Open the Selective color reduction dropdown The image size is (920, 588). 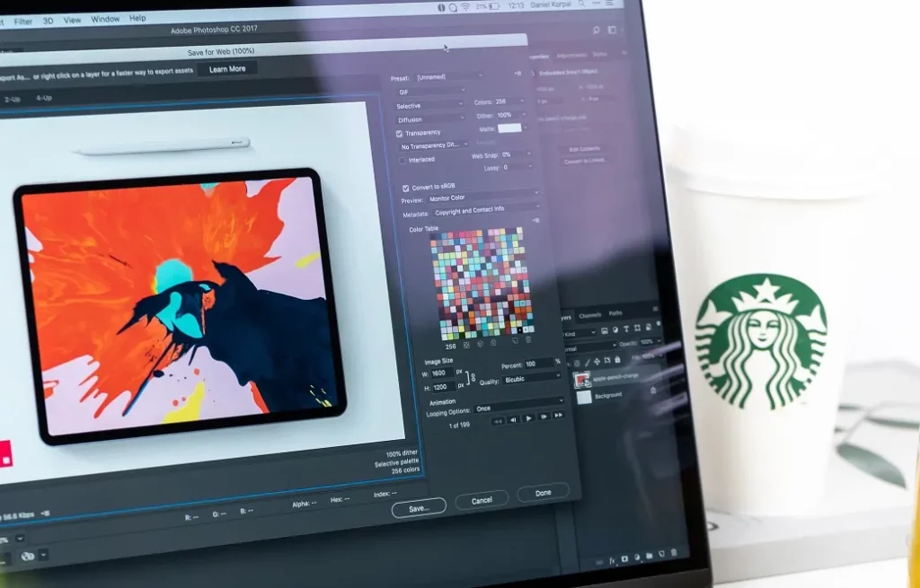coord(429,106)
